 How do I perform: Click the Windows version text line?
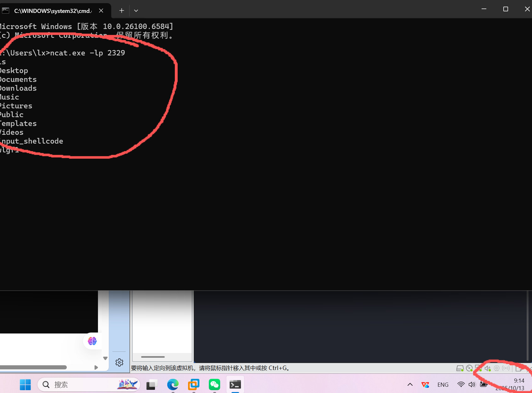click(87, 26)
